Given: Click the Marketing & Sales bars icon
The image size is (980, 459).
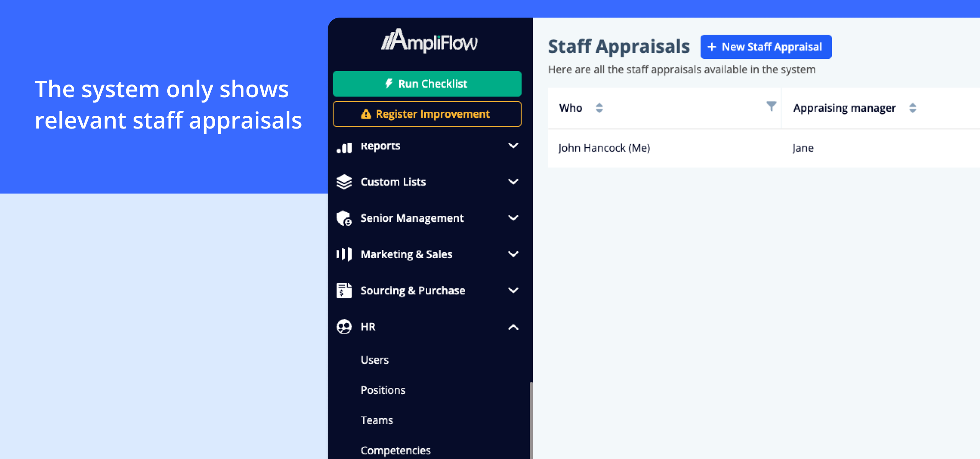Looking at the screenshot, I should 344,254.
